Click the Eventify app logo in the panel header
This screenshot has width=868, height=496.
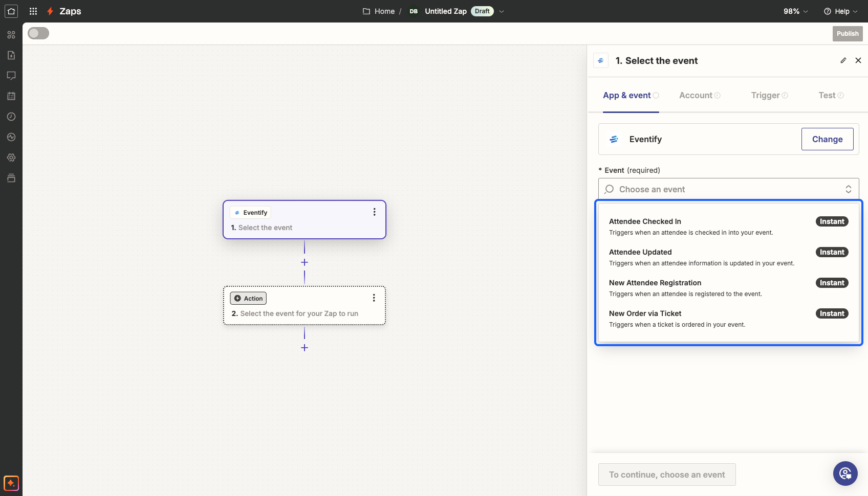click(601, 60)
